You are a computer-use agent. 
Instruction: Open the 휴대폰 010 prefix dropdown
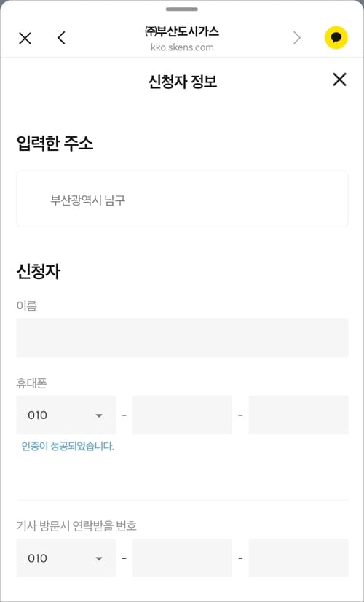[x=66, y=415]
